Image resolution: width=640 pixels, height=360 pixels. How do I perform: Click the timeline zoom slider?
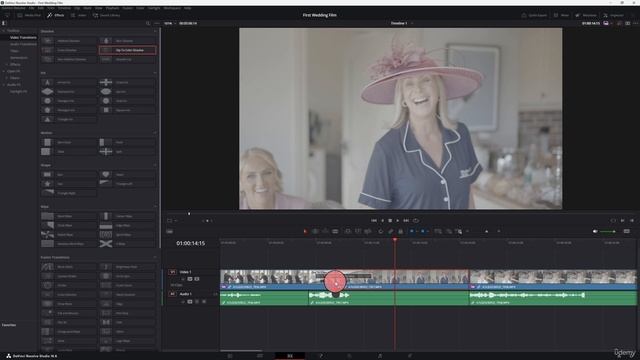coord(487,231)
